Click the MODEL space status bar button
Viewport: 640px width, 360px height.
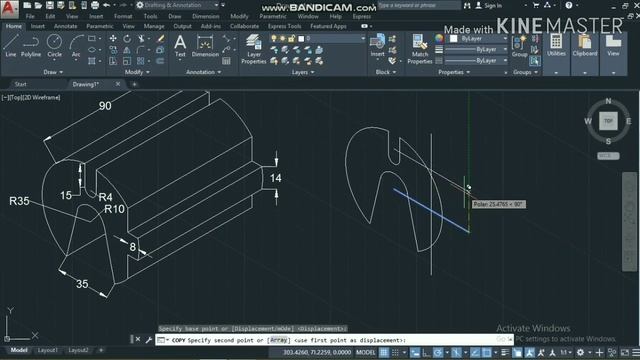365,352
